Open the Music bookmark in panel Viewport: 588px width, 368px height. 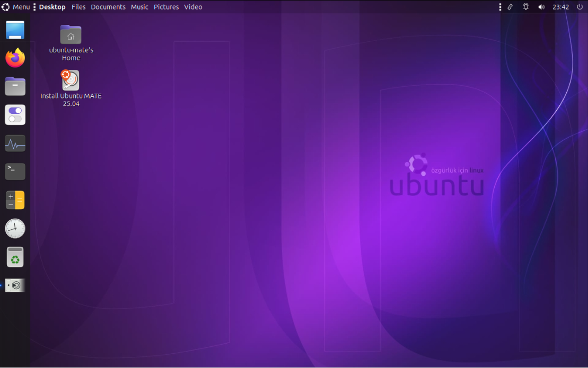139,7
